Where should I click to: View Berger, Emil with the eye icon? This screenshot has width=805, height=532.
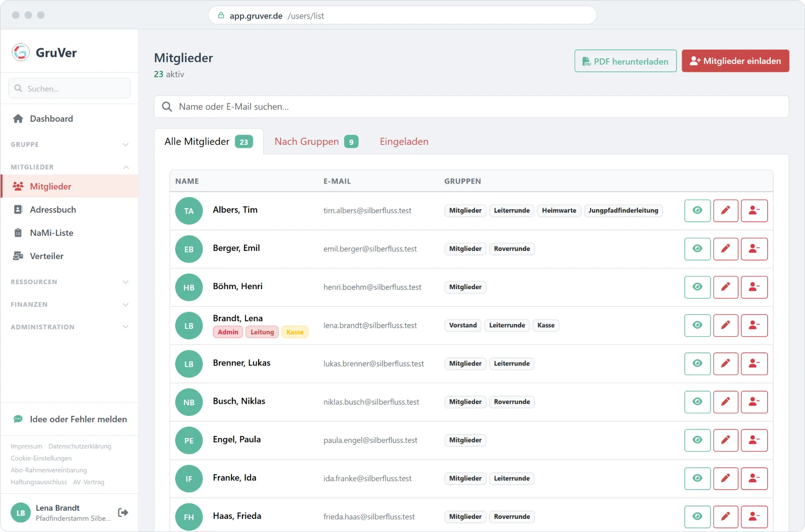coord(697,249)
